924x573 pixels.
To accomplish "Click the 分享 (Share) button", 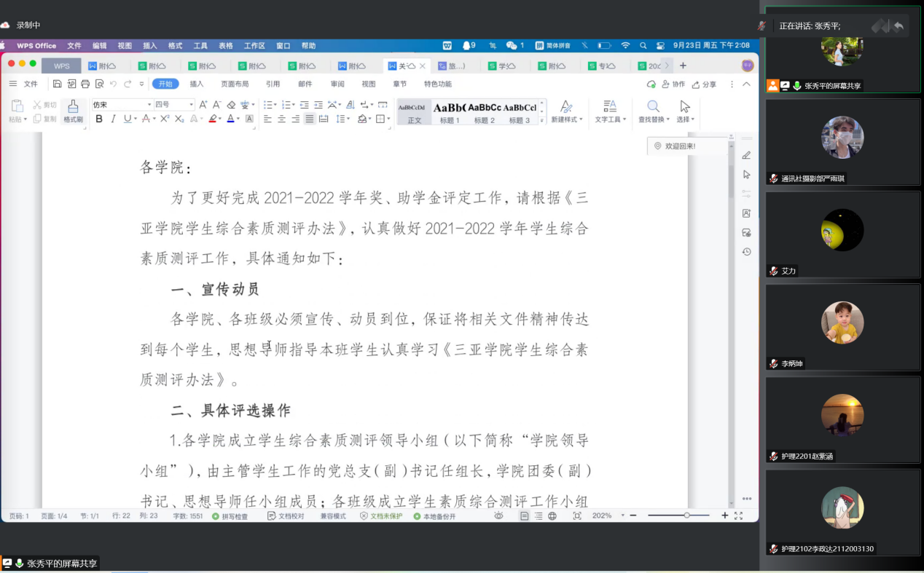I will pos(704,84).
